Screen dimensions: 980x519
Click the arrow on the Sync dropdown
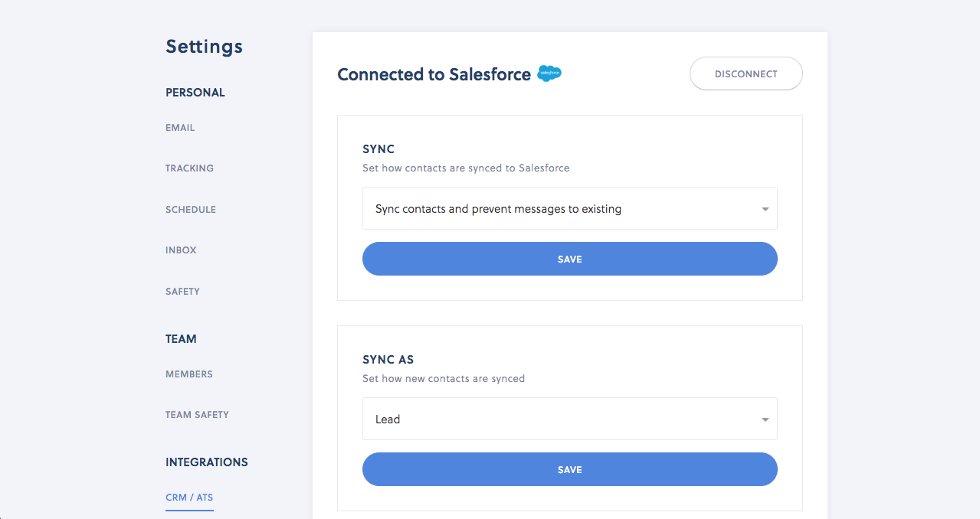tap(765, 209)
